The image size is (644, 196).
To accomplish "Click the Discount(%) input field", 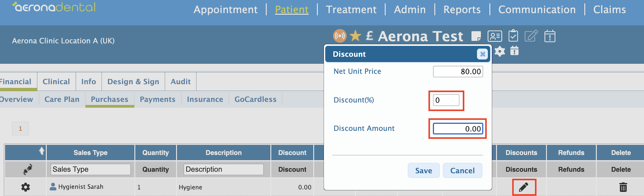I will pyautogui.click(x=446, y=100).
